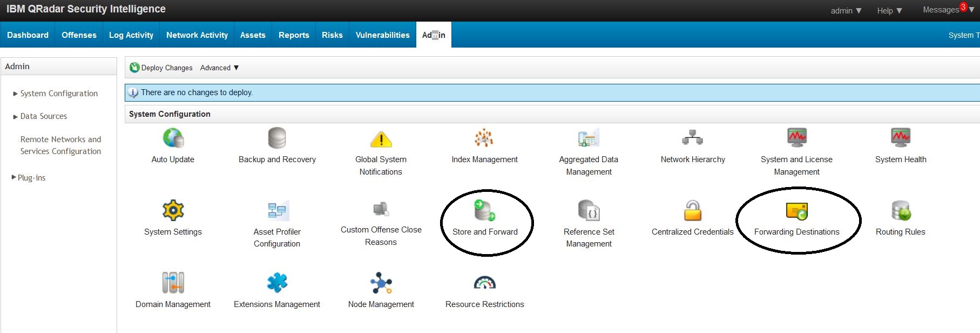Click the Centralized Credentials label
Viewport: 980px width, 333px height.
click(693, 232)
